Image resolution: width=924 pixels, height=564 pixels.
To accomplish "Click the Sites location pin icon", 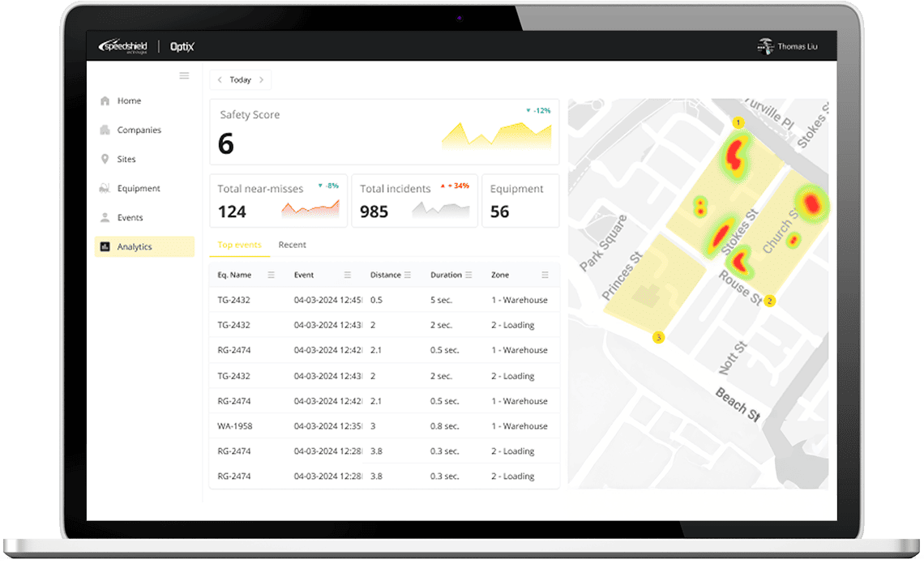I will (x=105, y=160).
